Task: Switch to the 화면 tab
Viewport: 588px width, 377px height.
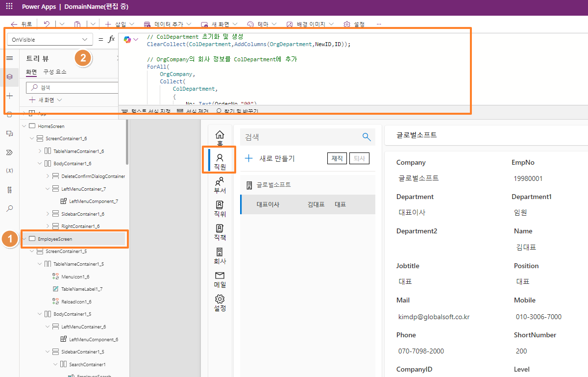Action: click(x=31, y=72)
